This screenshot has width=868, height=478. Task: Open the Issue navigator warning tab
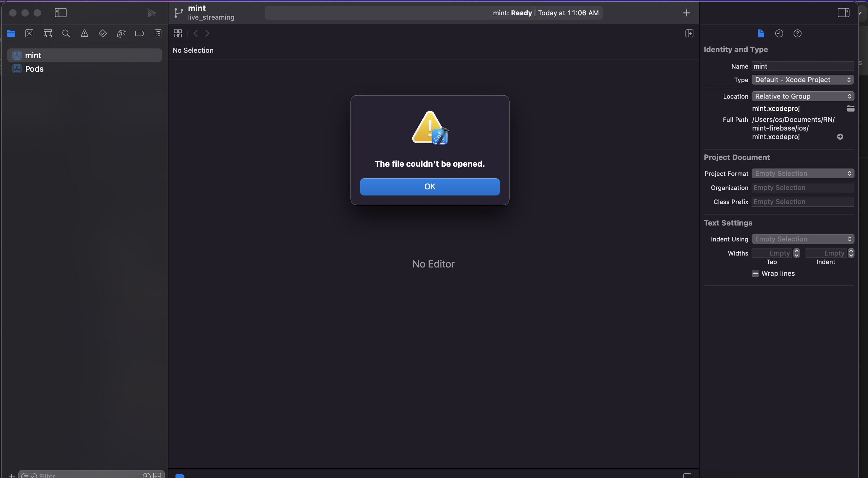[x=85, y=33]
